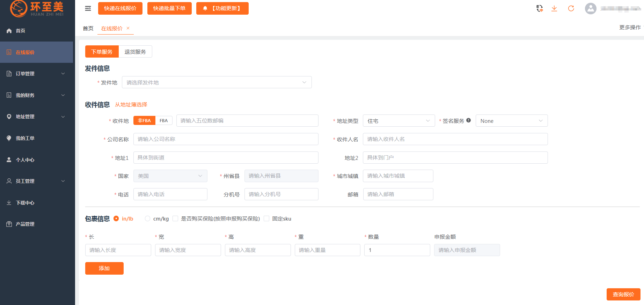Screen dimensions: 644x305
Task: Focus the five-digit zip code input
Action: point(247,120)
